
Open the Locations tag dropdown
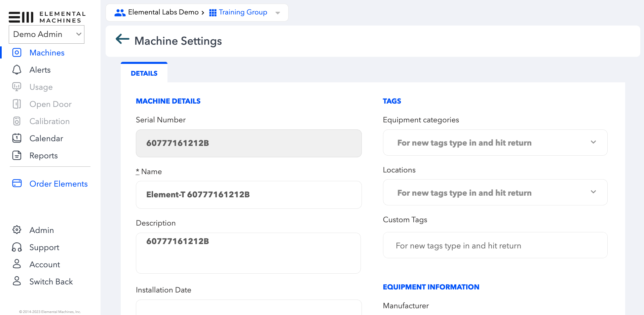(x=495, y=192)
